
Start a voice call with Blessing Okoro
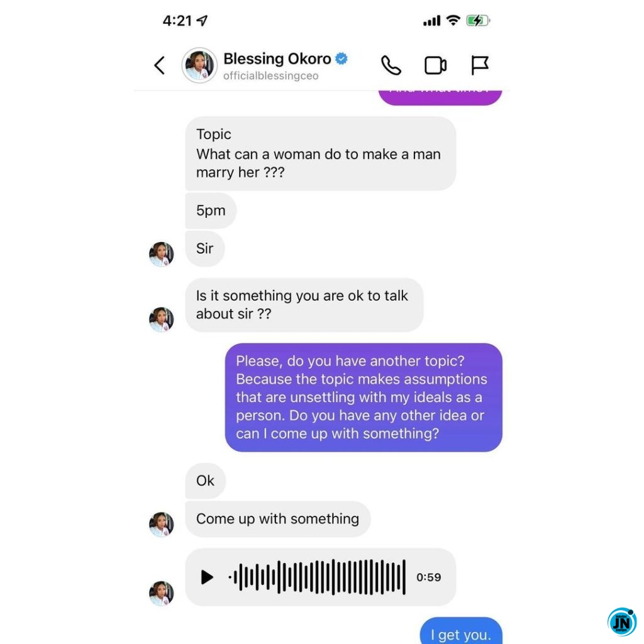pos(391,65)
